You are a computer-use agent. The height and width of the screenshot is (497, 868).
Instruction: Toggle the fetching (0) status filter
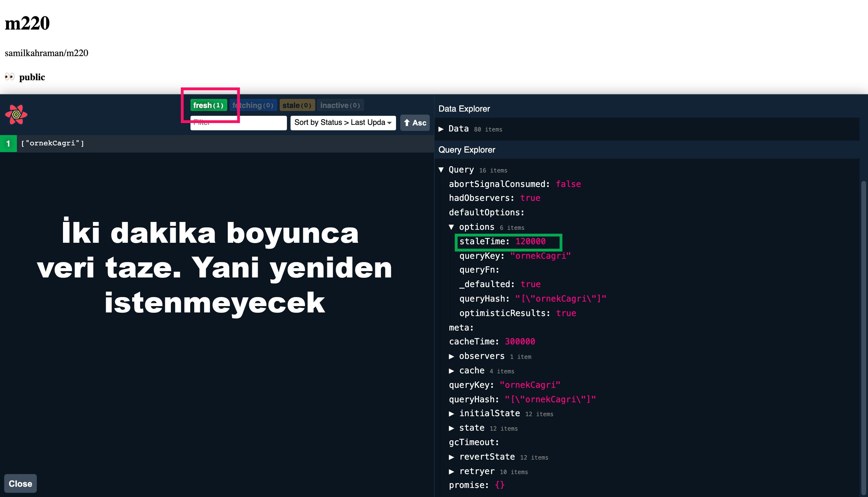click(253, 105)
